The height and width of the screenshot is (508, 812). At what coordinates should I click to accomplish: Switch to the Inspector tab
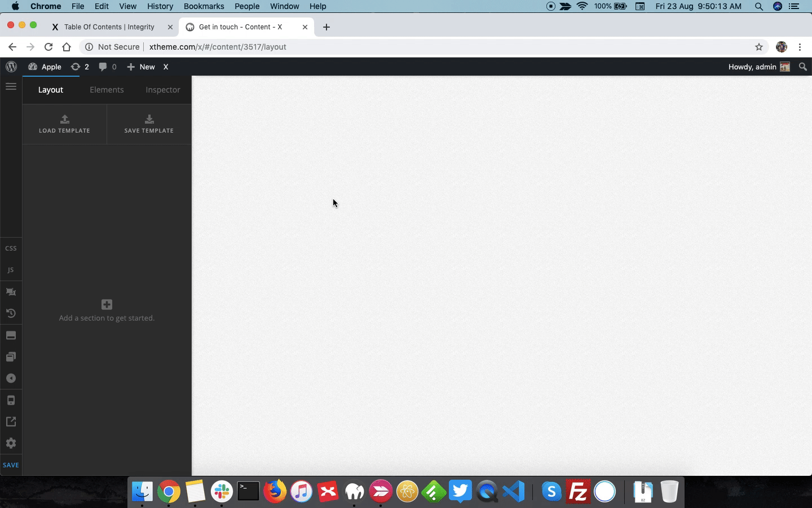click(x=163, y=90)
